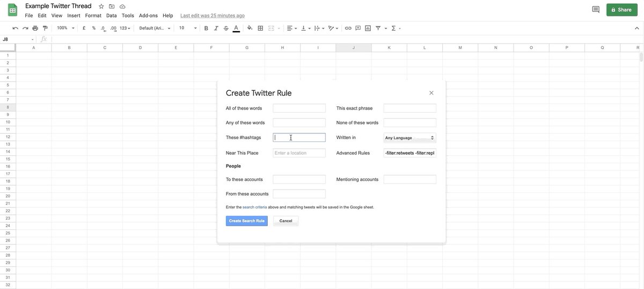Click the green Share button
644x289 pixels.
point(621,10)
